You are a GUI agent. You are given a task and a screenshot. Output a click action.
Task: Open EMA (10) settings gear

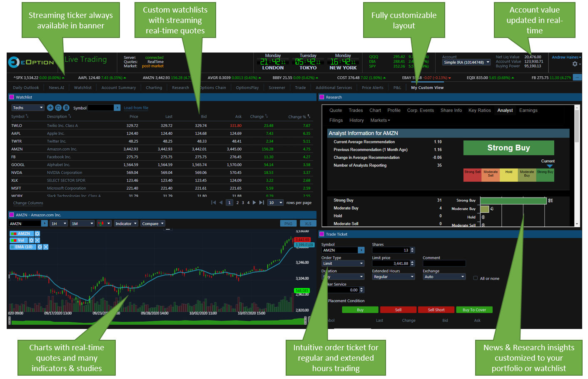tap(40, 247)
